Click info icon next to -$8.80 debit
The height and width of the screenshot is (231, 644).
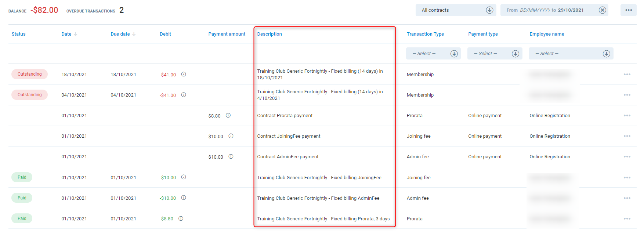pos(181,219)
